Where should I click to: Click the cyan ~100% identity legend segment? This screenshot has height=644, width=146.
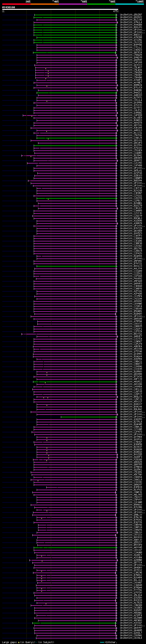[130, 4]
